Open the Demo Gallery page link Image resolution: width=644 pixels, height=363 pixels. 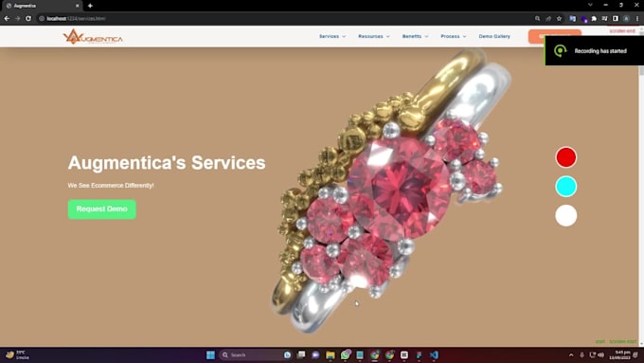click(x=494, y=36)
